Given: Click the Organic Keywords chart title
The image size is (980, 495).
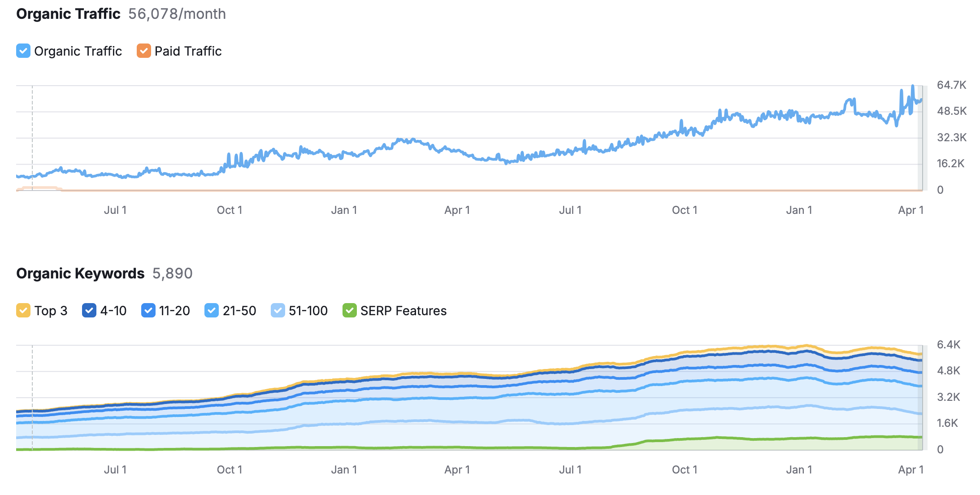Looking at the screenshot, I should coord(80,274).
